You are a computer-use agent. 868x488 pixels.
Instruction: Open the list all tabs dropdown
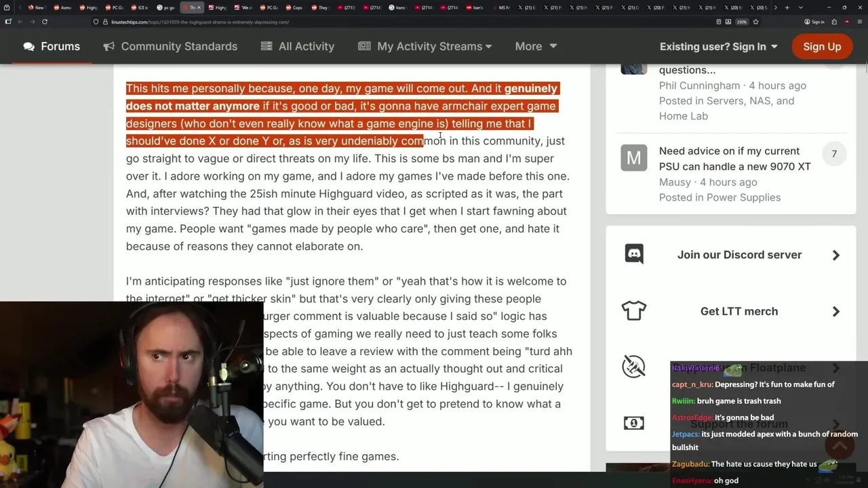[x=800, y=7]
